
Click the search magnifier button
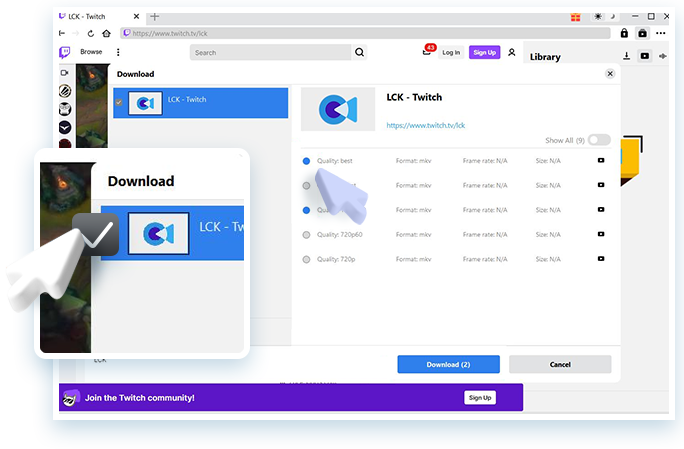[359, 52]
